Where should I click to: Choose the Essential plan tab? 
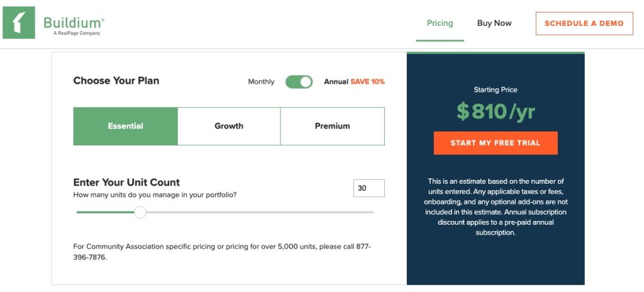click(125, 126)
